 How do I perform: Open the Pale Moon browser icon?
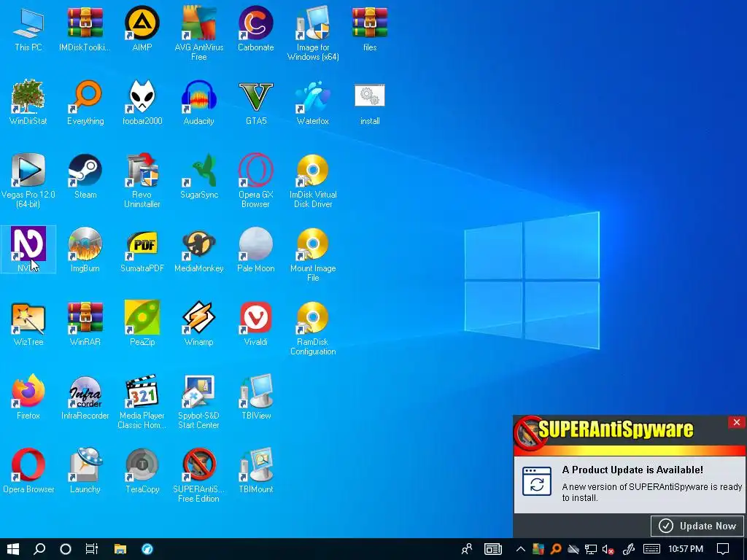click(256, 249)
